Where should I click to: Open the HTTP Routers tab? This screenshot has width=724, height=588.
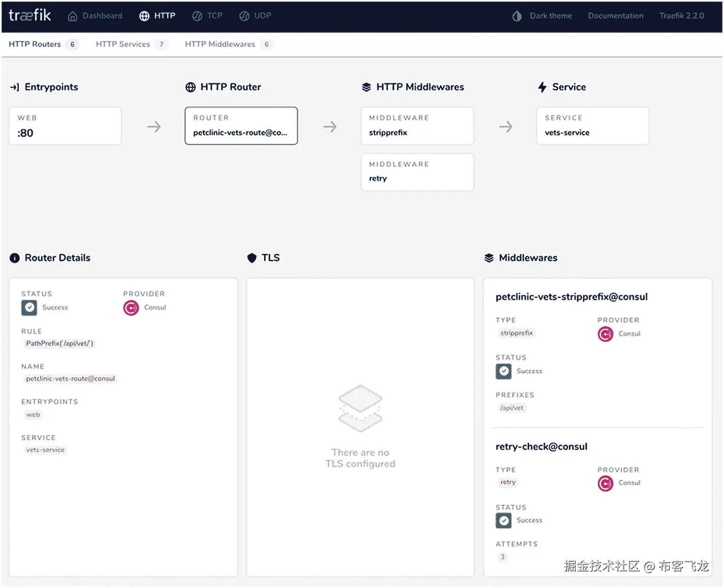(44, 44)
